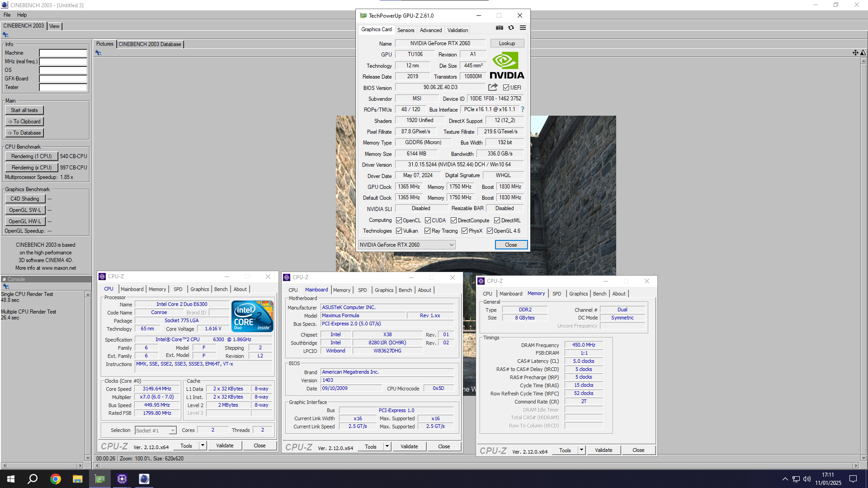The image size is (868, 488).
Task: Click the Machine input field
Action: tap(63, 53)
